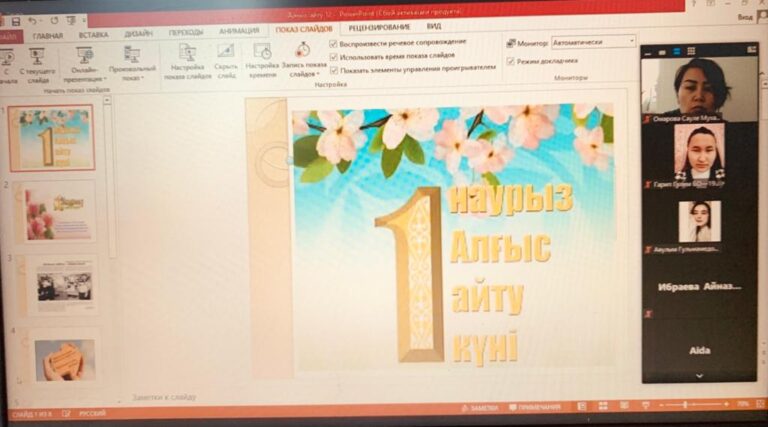Expand Custom slide show dropdown
This screenshot has width=768, height=427.
click(x=132, y=77)
